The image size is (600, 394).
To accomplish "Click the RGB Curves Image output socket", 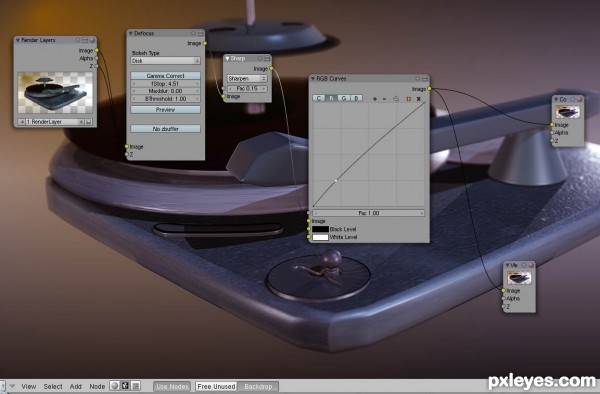I will pos(429,89).
